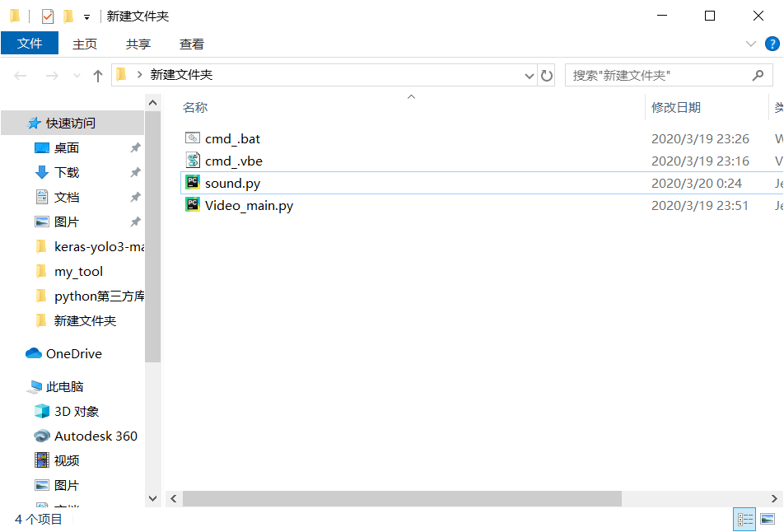Select 此电脑 in the navigation pane
Viewport: 784px width, 532px height.
(64, 387)
